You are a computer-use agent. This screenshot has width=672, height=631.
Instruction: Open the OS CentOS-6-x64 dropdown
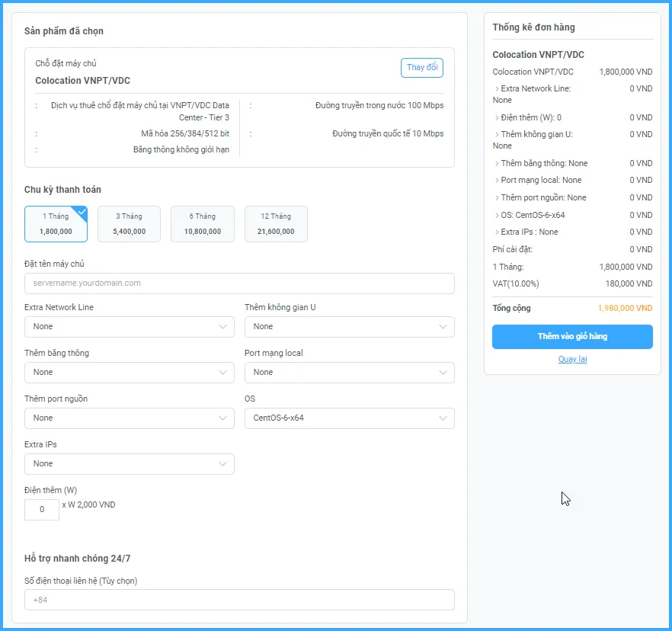(349, 418)
